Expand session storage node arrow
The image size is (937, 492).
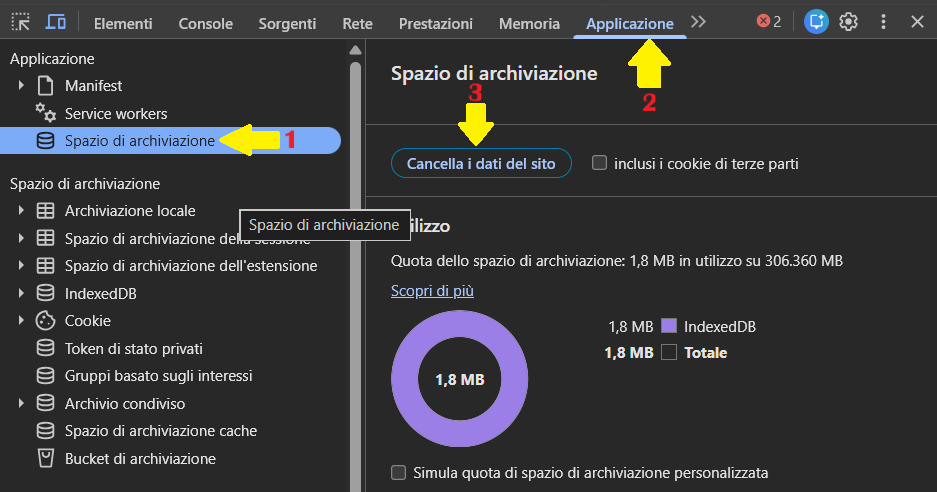pyautogui.click(x=22, y=238)
